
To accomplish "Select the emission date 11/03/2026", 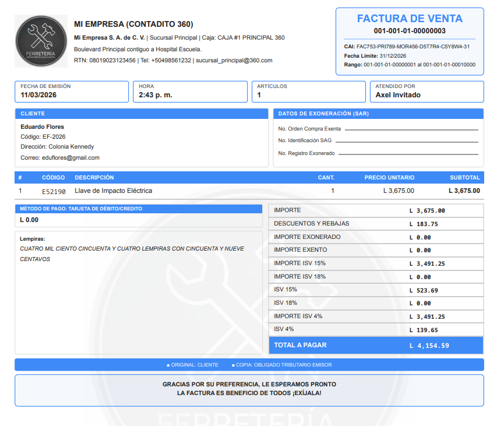I will pos(38,95).
